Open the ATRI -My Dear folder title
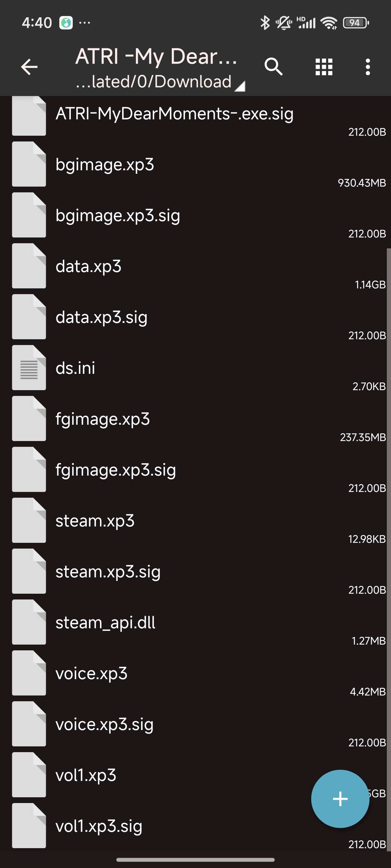This screenshot has width=391, height=868. click(x=156, y=56)
